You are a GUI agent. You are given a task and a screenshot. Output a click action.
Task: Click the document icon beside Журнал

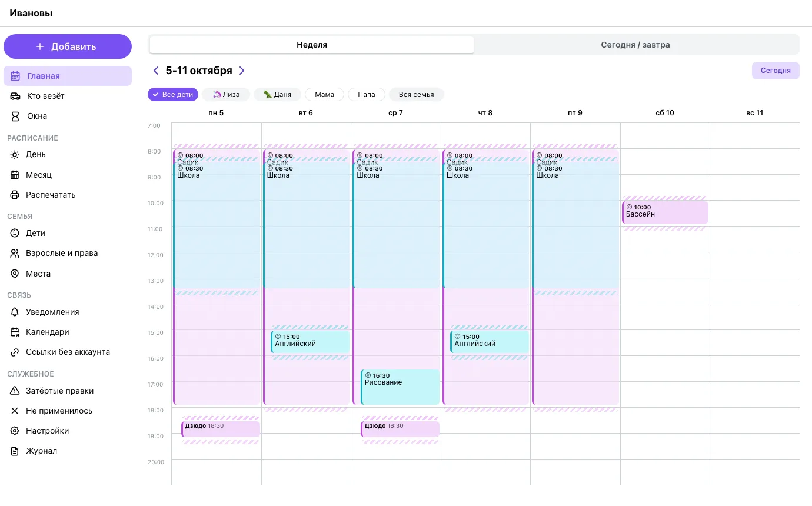click(15, 451)
